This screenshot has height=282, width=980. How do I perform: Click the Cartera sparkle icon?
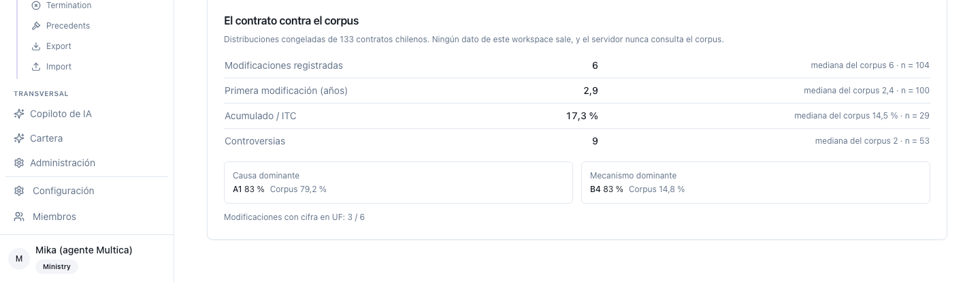click(x=19, y=138)
